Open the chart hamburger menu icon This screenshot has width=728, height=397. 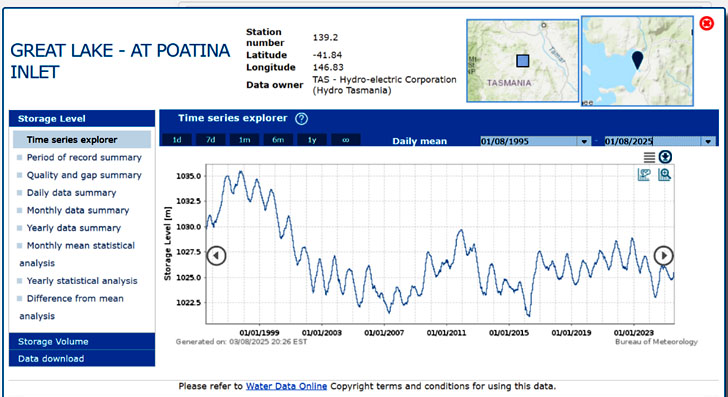point(649,157)
